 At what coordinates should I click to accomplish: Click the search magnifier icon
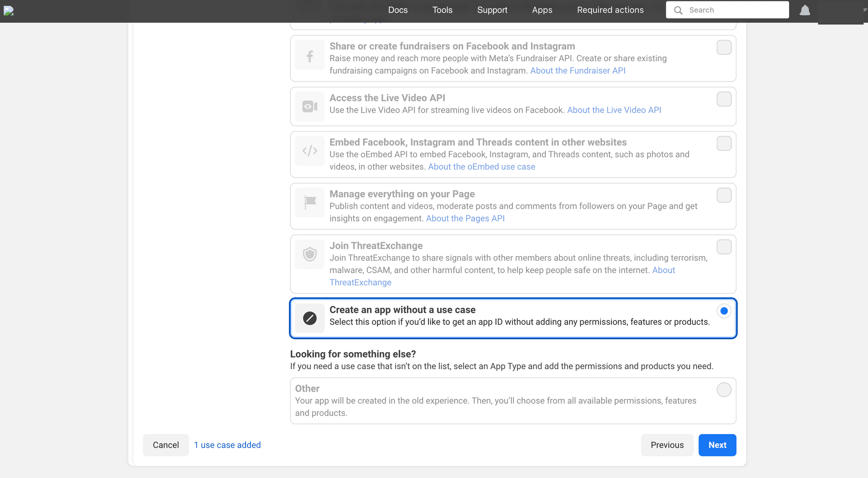[x=678, y=10]
